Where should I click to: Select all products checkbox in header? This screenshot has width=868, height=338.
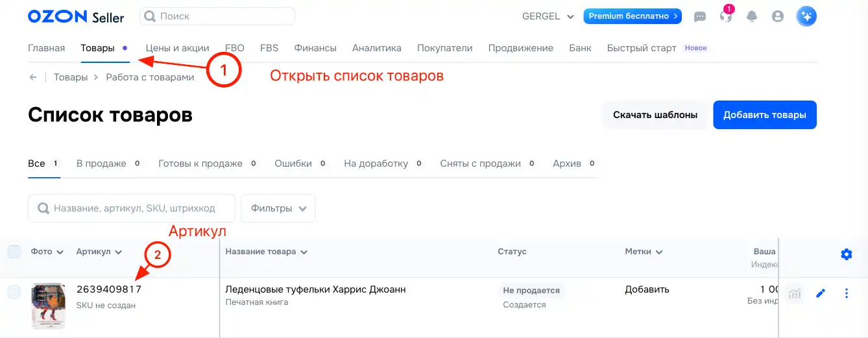[x=14, y=252]
